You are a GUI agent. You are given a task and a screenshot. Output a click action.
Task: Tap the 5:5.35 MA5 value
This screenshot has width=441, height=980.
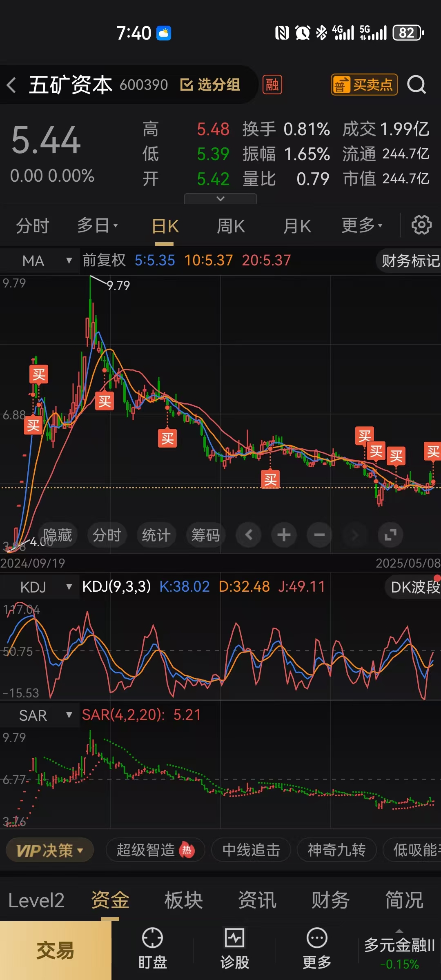[155, 260]
